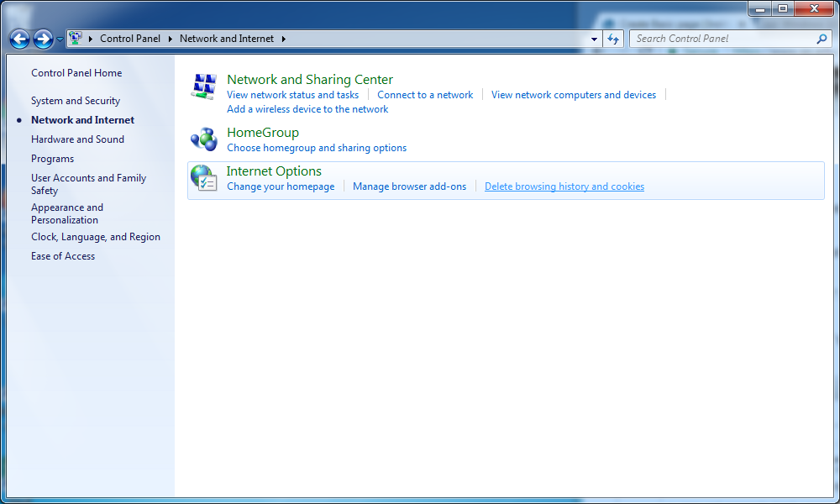Click the Network and Sharing Center icon
The width and height of the screenshot is (840, 504).
click(x=204, y=87)
